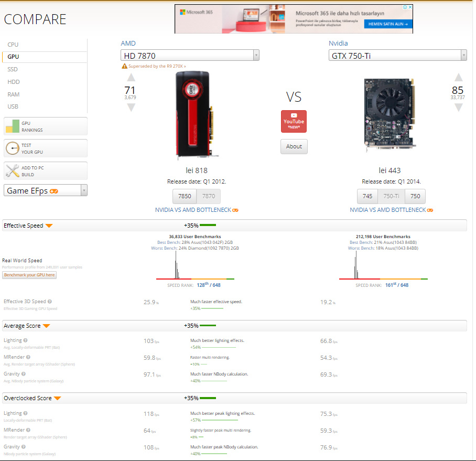The height and width of the screenshot is (461, 476).
Task: Select RAM in the compare sidebar
Action: [13, 94]
